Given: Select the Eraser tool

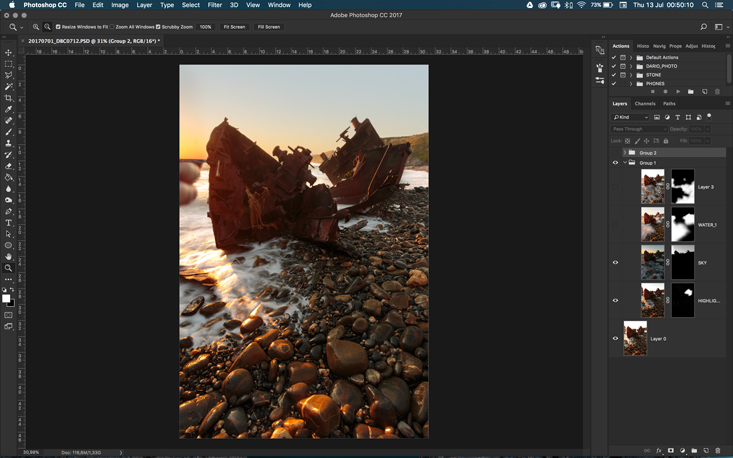Looking at the screenshot, I should tap(8, 166).
